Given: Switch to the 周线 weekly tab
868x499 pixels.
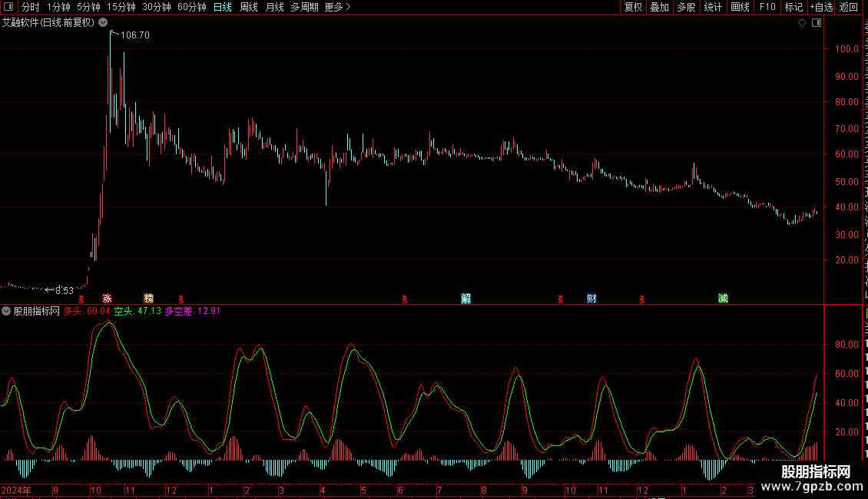Looking at the screenshot, I should click(x=249, y=7).
